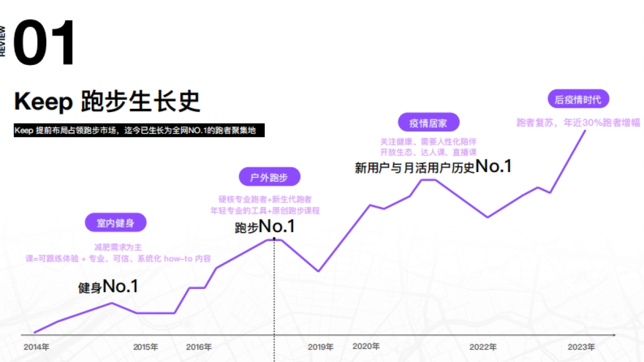Click the purple '户外跑步' stage badge
The image size is (644, 362).
270,176
